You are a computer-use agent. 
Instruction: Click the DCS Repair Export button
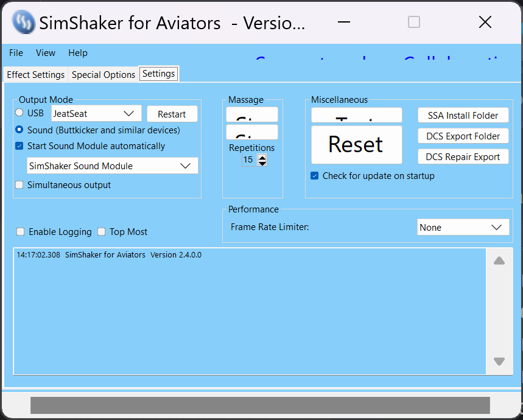tap(463, 156)
